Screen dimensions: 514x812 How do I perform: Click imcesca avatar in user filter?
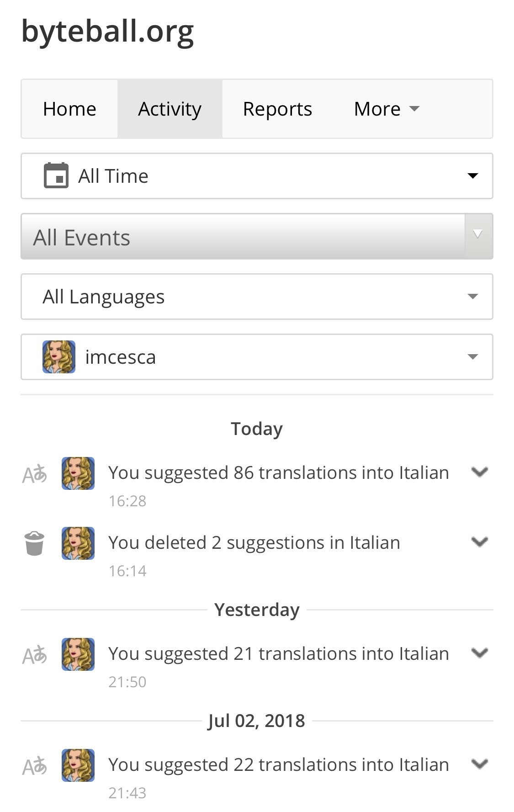[x=59, y=357]
